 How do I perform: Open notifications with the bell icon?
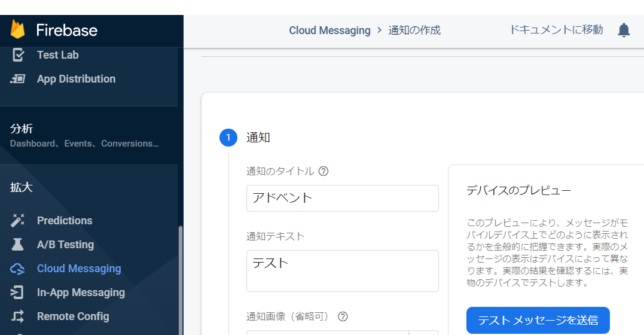[624, 30]
